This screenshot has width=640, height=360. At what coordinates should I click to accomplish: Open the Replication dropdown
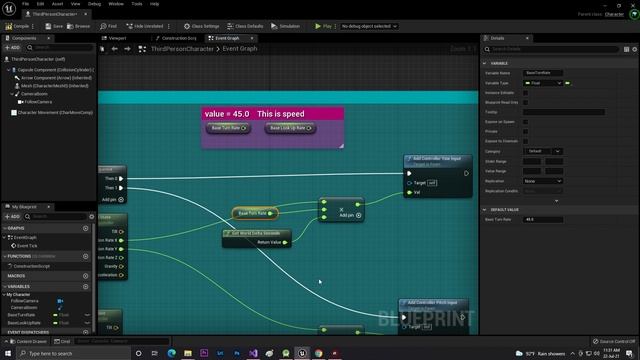(543, 181)
